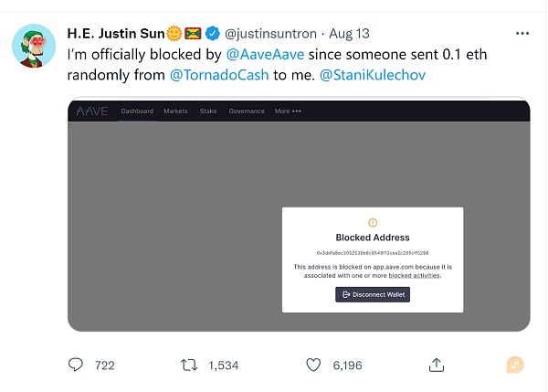Expand the More ••• menu
This screenshot has height=392, width=548.
click(287, 111)
